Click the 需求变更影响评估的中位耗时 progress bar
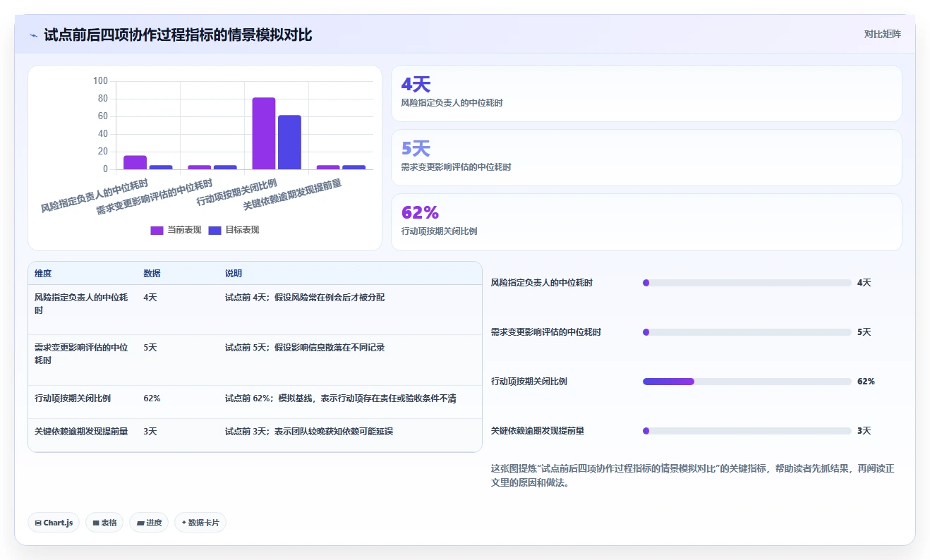Image resolution: width=930 pixels, height=560 pixels. click(747, 332)
